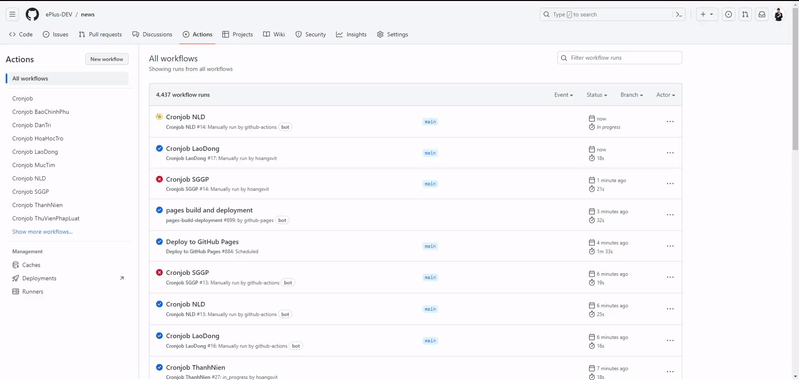Open pages build and deployment run

(209, 210)
